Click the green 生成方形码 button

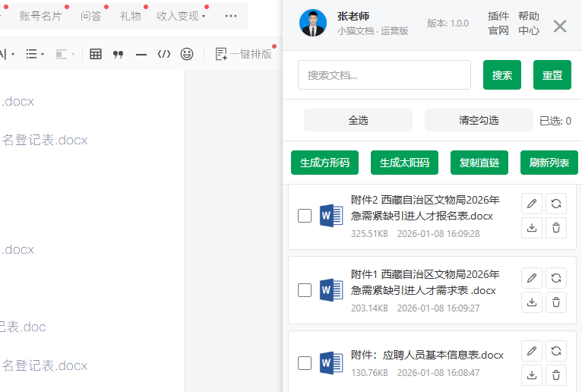pyautogui.click(x=324, y=163)
